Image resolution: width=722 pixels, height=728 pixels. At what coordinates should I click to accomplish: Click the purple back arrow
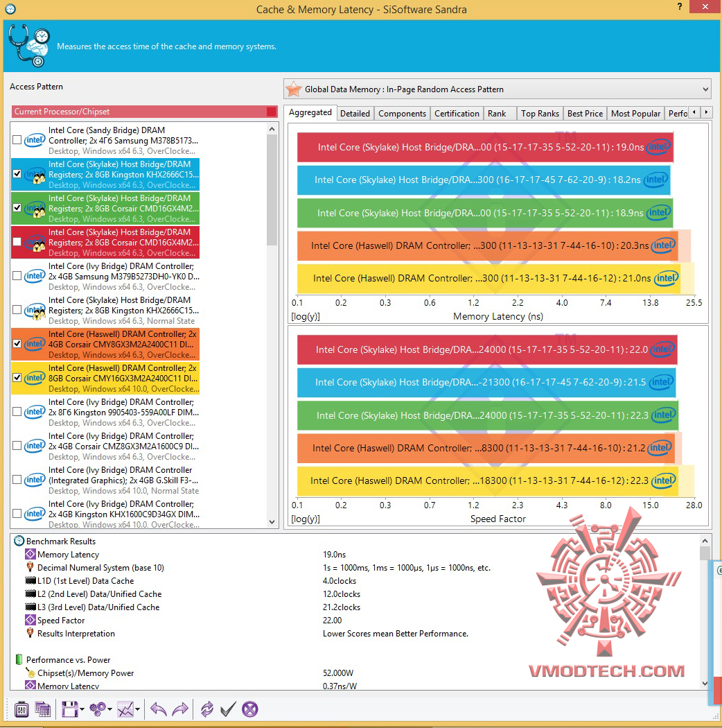click(158, 709)
